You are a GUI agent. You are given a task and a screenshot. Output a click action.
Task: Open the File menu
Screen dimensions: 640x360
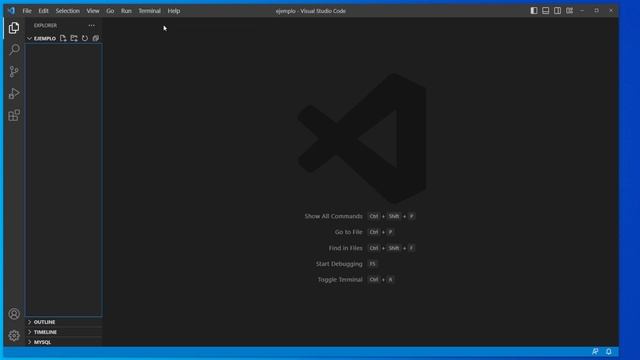tap(27, 11)
